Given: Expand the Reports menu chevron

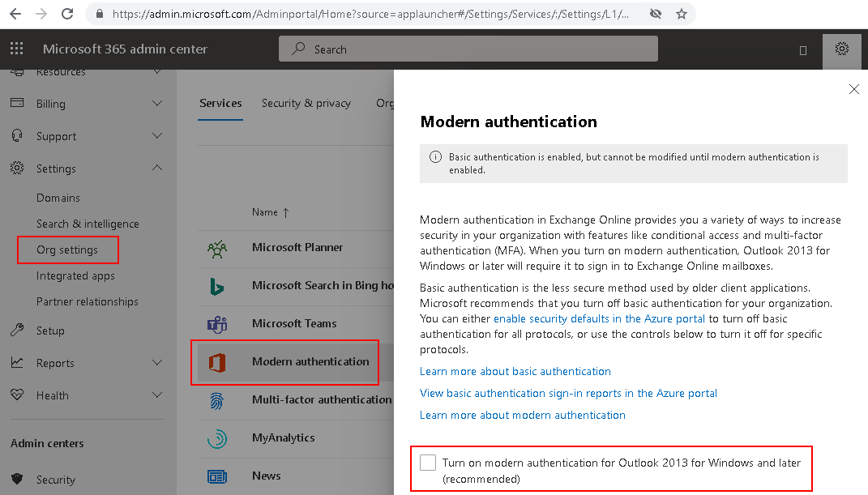Looking at the screenshot, I should pos(157,363).
